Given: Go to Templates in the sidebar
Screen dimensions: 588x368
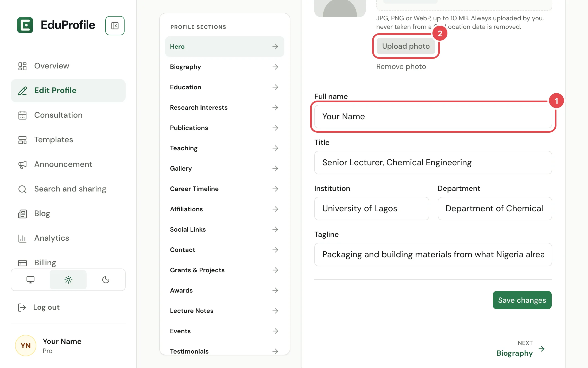Looking at the screenshot, I should 68,140.
